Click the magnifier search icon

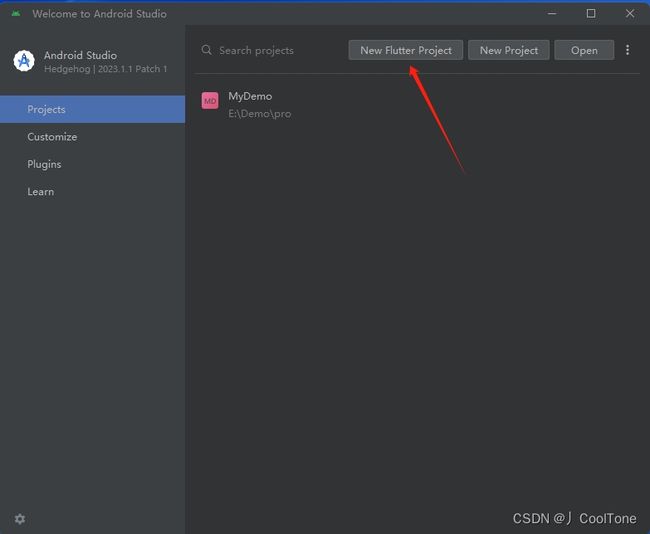coord(206,50)
